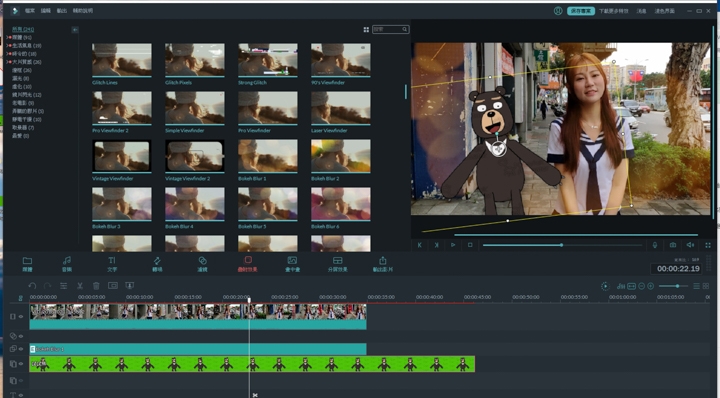The width and height of the screenshot is (720, 398).
Task: Open the 輔助說明 menu
Action: (83, 11)
